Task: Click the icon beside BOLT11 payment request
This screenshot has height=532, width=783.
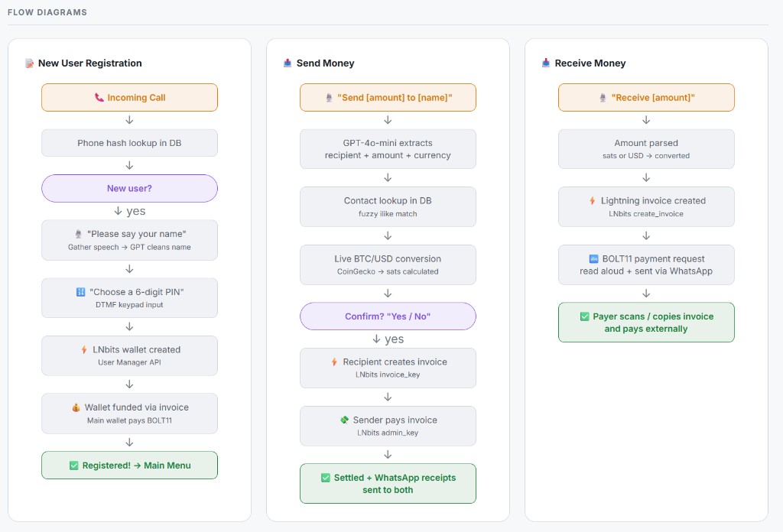Action: click(x=593, y=259)
